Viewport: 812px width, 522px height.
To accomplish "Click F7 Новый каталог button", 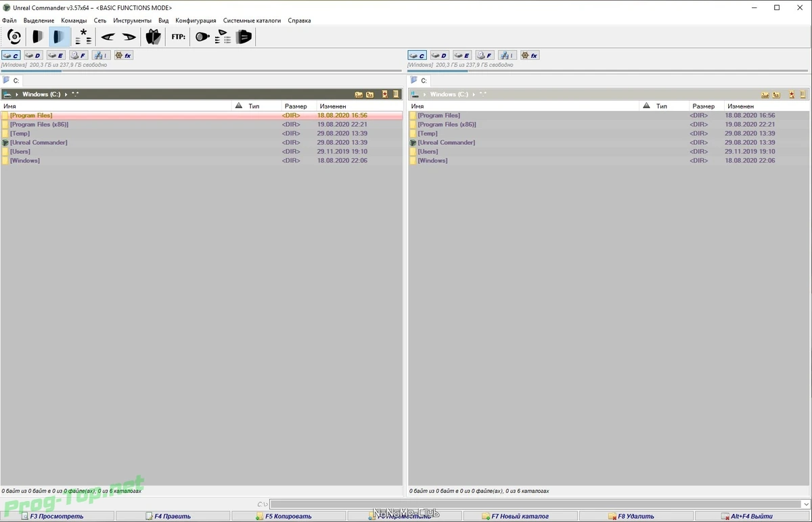I will tap(520, 517).
